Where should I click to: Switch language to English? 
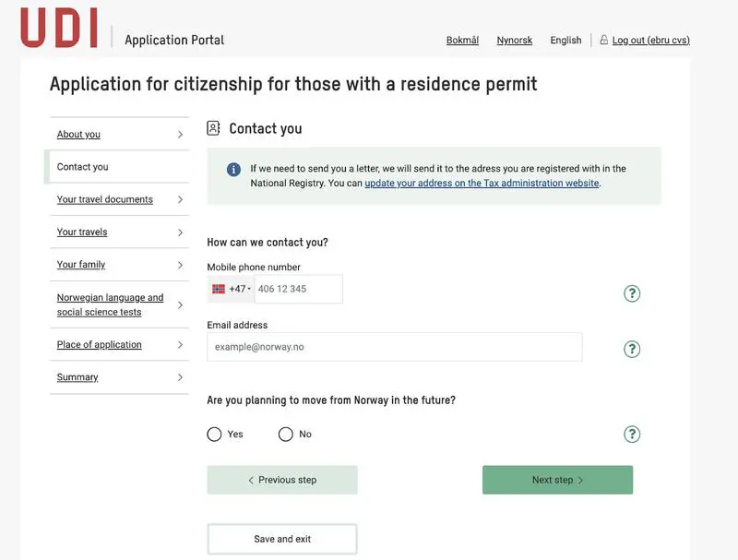coord(565,40)
